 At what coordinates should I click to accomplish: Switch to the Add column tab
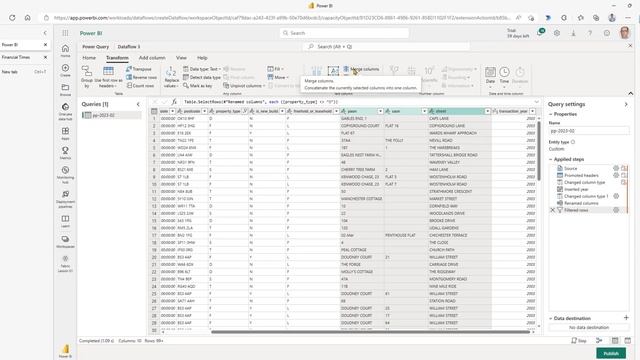click(x=152, y=58)
